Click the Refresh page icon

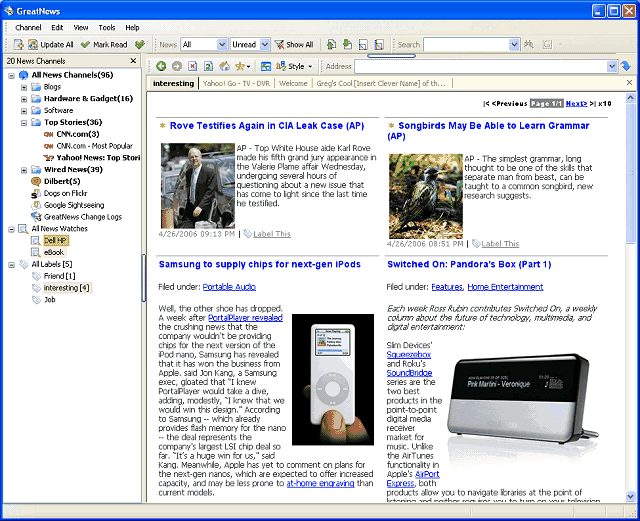pyautogui.click(x=208, y=66)
